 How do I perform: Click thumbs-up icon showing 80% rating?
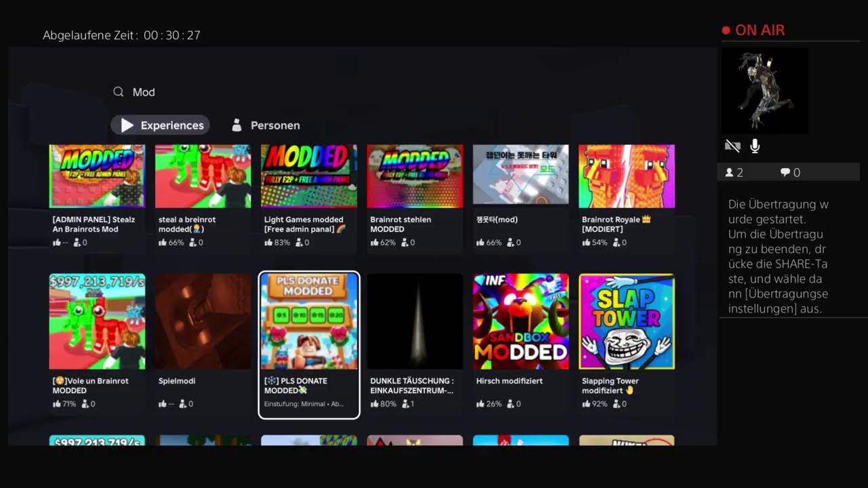[x=374, y=404]
